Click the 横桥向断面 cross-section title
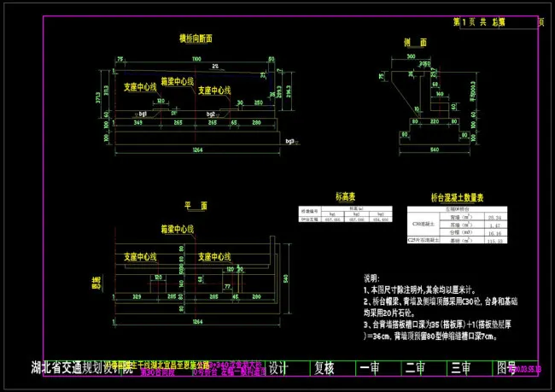This screenshot has width=555, height=392. (196, 39)
